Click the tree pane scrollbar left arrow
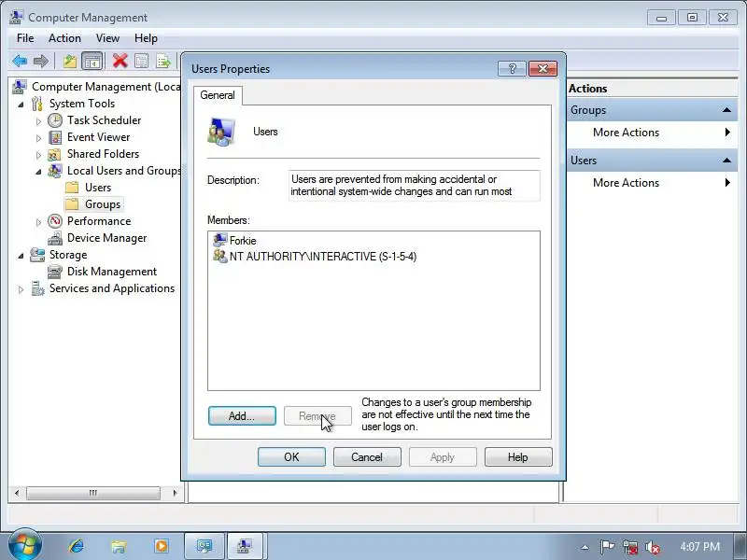The width and height of the screenshot is (747, 560). 17,493
